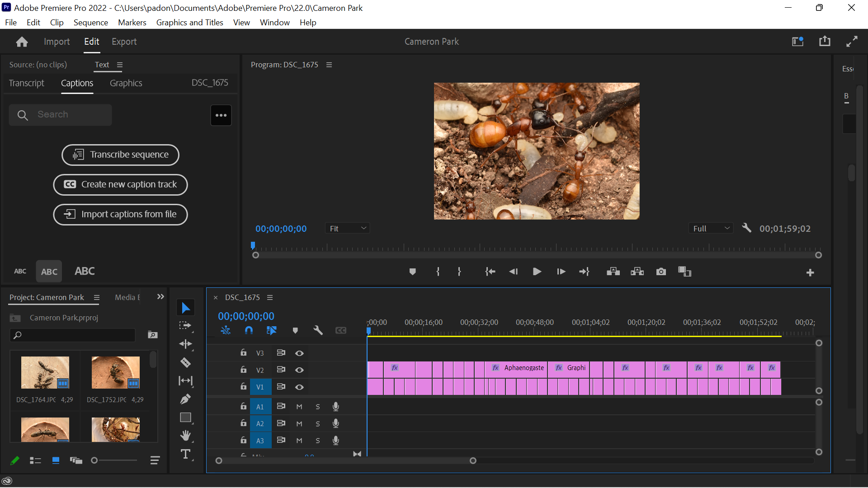Open the Sequence menu
The width and height of the screenshot is (868, 488).
click(x=90, y=22)
